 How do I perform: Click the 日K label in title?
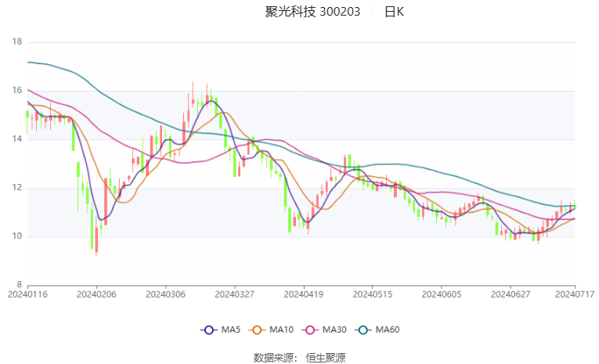(394, 12)
